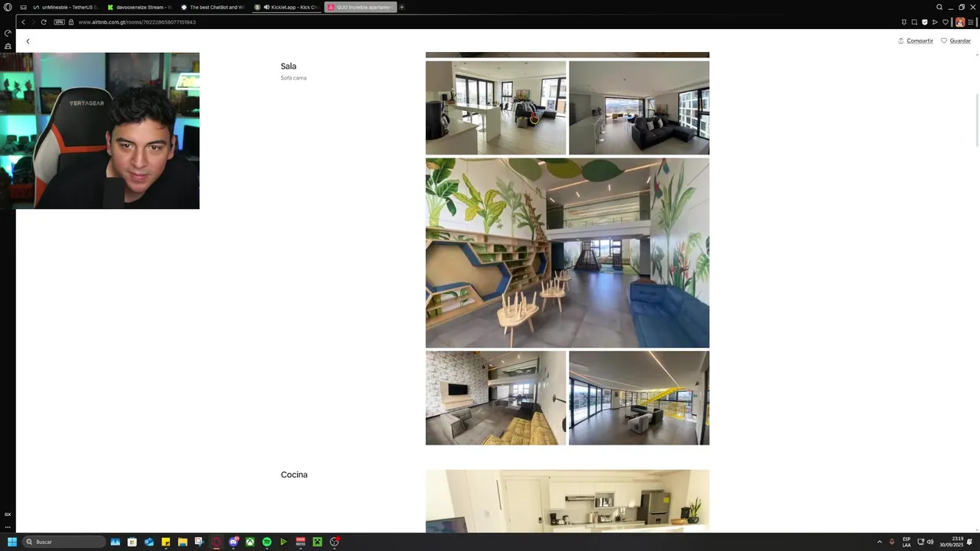Open the Cocina kitchen photo
Image resolution: width=980 pixels, height=551 pixels.
tap(567, 501)
